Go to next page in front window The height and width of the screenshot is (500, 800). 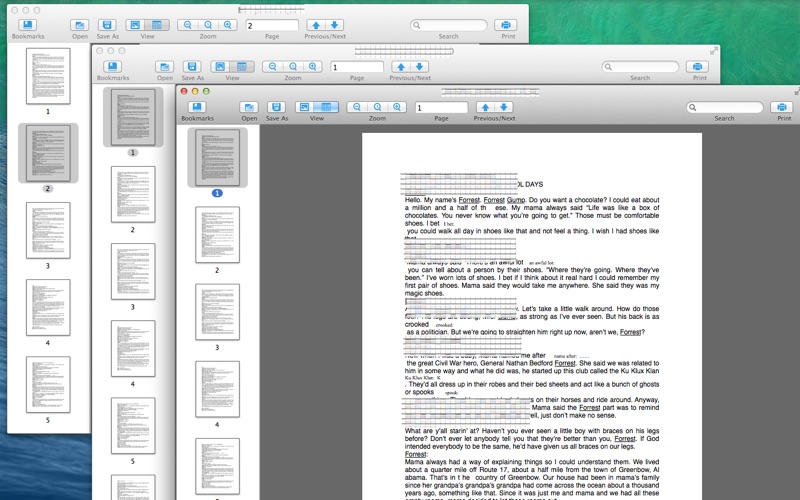click(504, 107)
